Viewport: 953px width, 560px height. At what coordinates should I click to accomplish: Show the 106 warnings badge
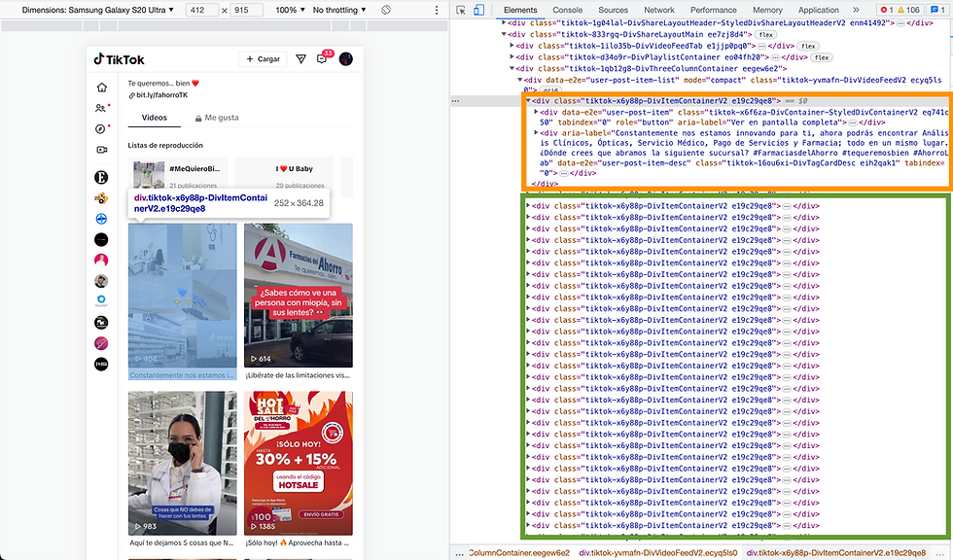pyautogui.click(x=908, y=10)
